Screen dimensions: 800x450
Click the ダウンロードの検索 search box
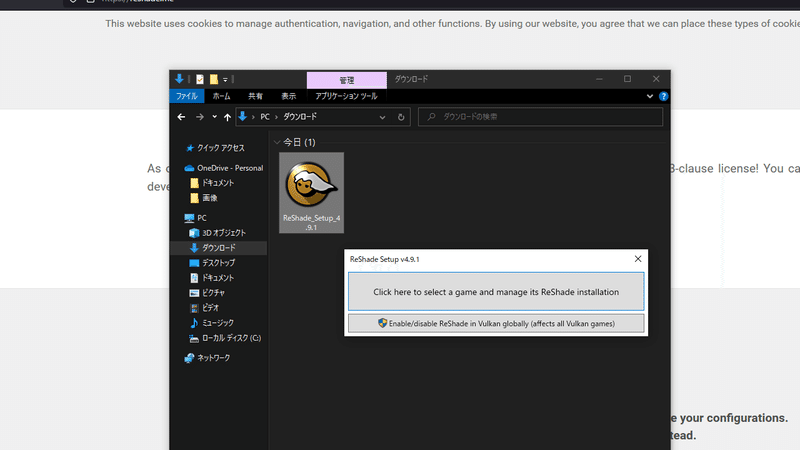click(540, 117)
